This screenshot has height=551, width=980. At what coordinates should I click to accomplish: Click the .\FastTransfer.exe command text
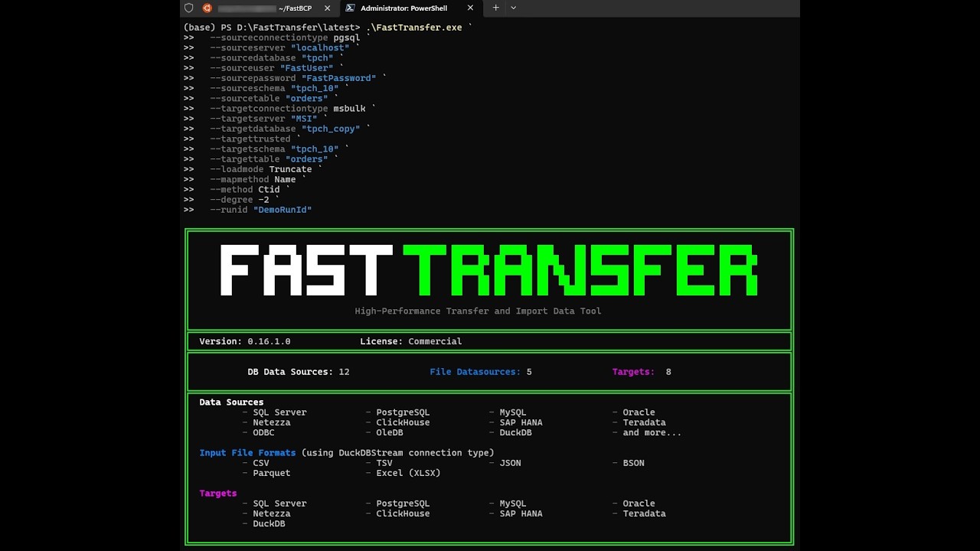click(413, 28)
